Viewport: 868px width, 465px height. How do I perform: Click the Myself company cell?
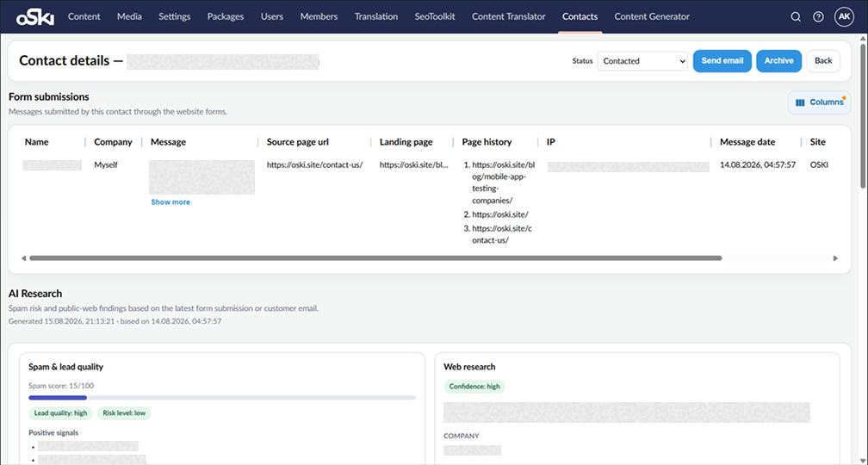click(106, 165)
